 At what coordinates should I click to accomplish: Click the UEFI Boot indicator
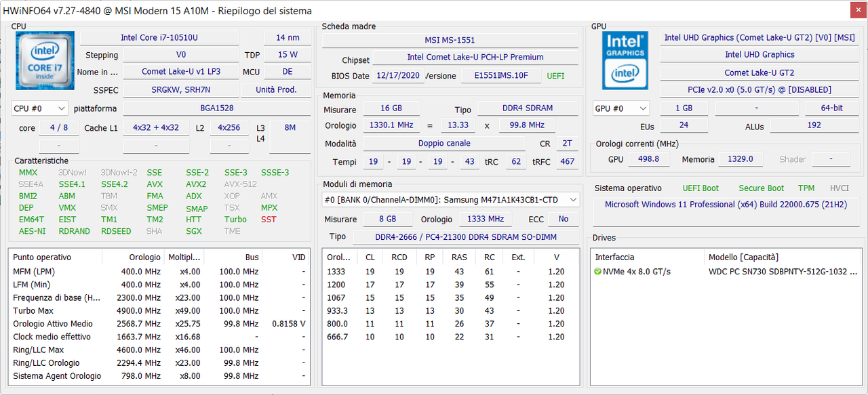point(701,188)
